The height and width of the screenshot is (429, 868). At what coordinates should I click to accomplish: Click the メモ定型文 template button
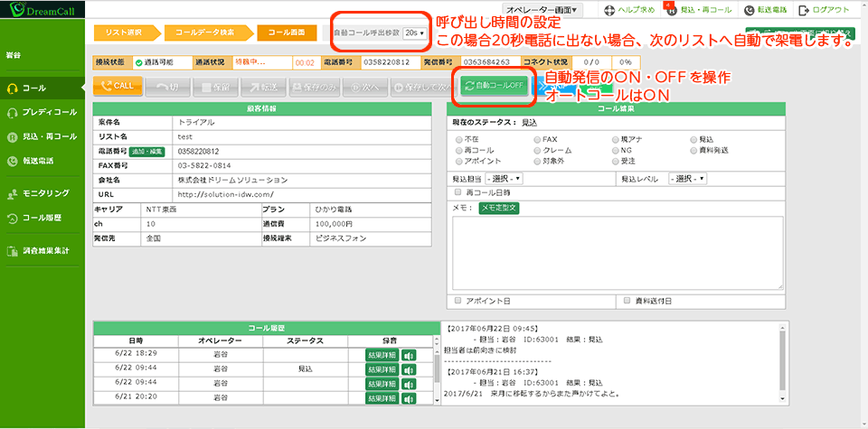pos(499,208)
